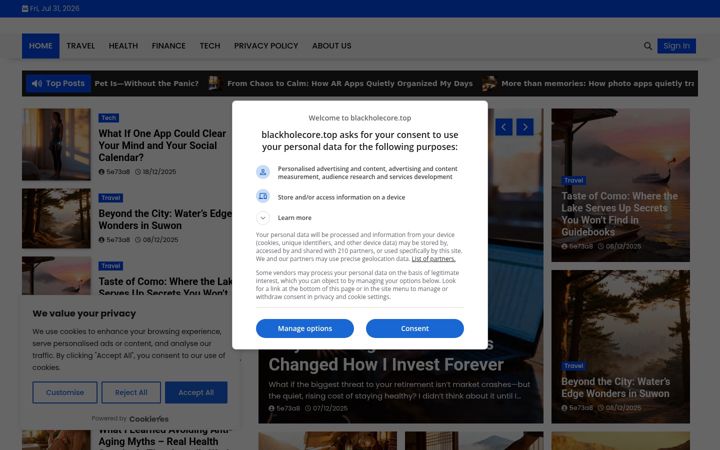This screenshot has height=450, width=720.
Task: Click Tech tag above What If One App
Action: (x=109, y=118)
